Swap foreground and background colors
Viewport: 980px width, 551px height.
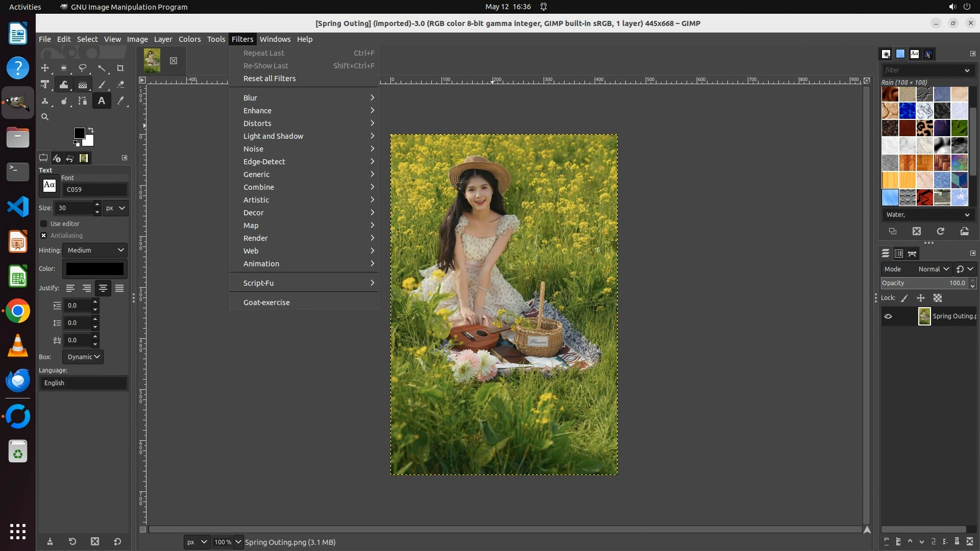tap(91, 130)
